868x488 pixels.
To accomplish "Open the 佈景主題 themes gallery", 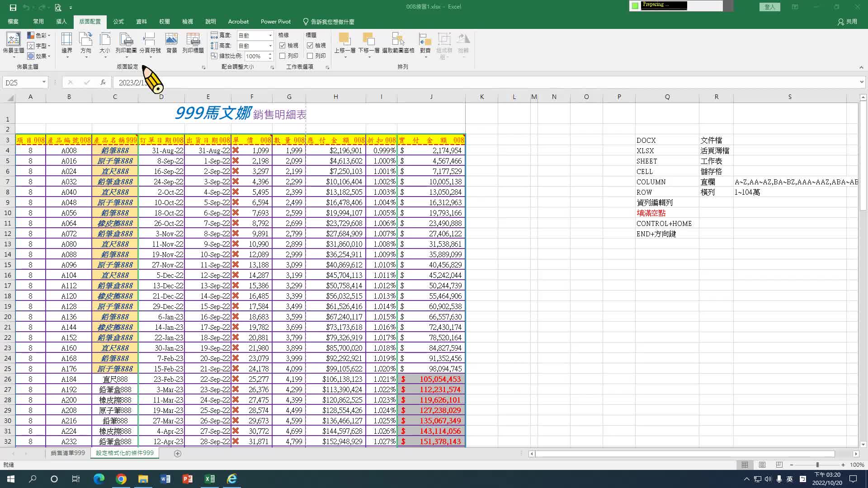I will (x=14, y=45).
